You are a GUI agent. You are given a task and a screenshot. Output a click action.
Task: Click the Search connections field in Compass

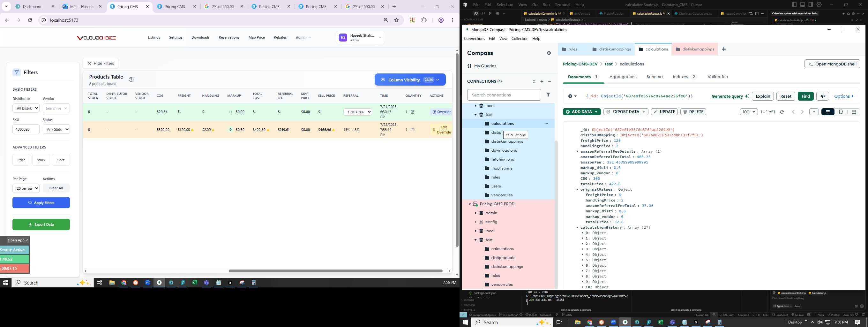504,95
